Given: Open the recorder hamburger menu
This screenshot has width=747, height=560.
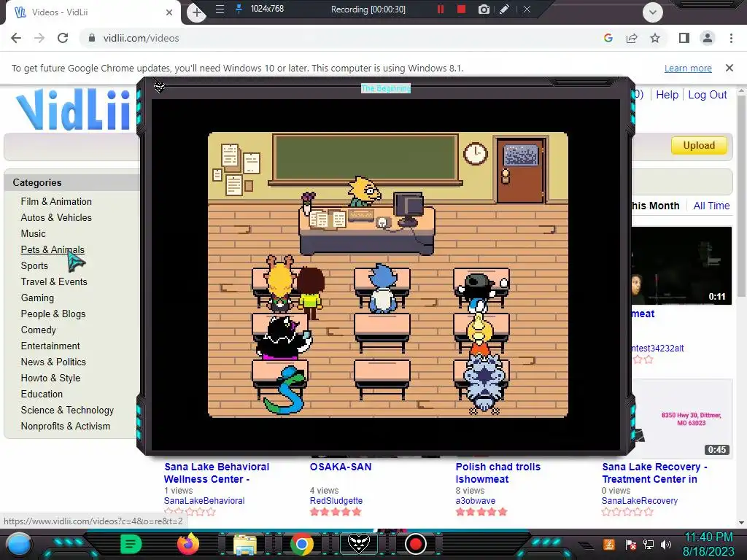Looking at the screenshot, I should tap(220, 9).
